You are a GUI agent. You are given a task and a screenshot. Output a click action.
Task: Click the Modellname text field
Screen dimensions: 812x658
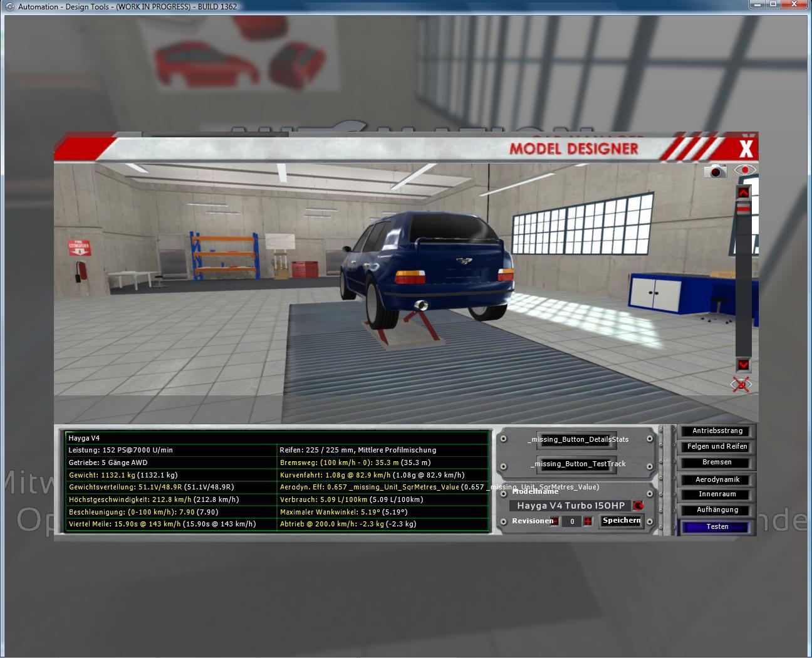coord(570,506)
